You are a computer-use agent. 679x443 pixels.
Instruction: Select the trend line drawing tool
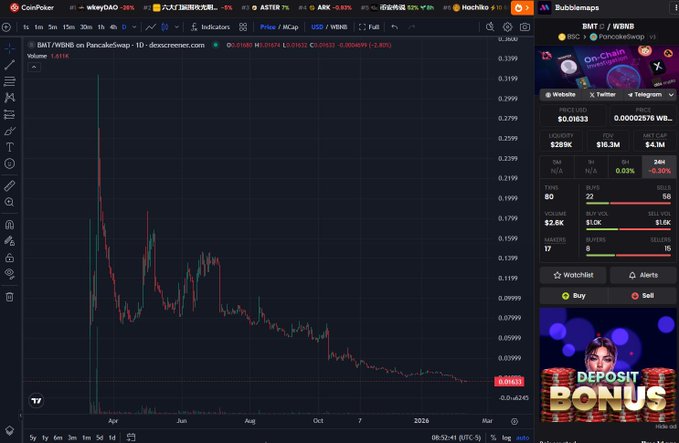[x=10, y=65]
